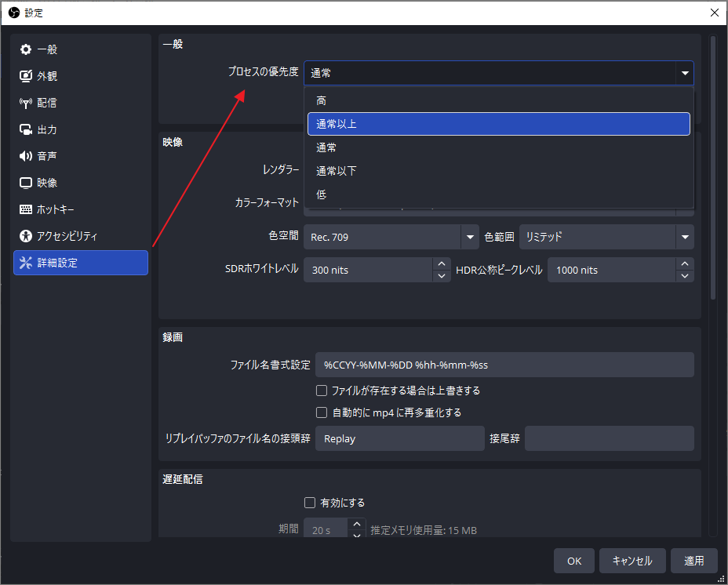Screen dimensions: 728x585
Task: Collapse the プロセスの優先度 dropdown arrow
Action: point(684,73)
